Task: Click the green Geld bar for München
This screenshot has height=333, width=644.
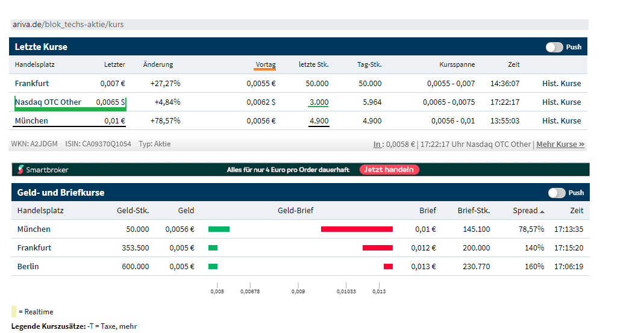Action: pos(219,229)
